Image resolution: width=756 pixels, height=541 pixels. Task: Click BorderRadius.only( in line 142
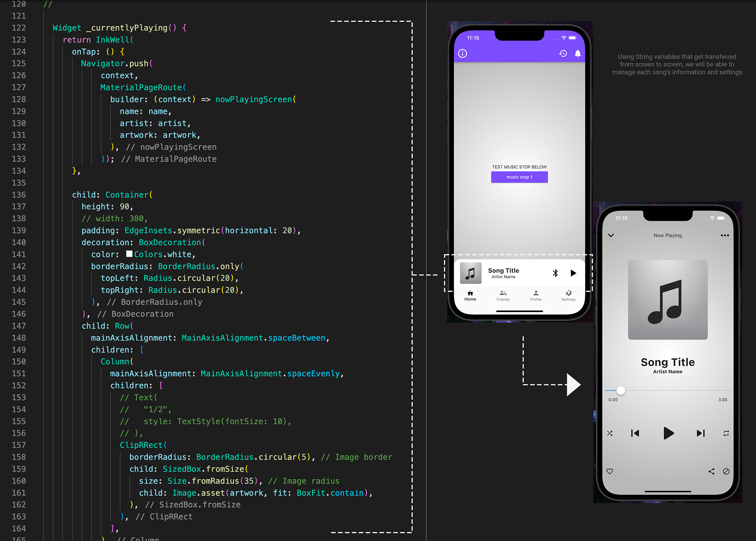201,266
